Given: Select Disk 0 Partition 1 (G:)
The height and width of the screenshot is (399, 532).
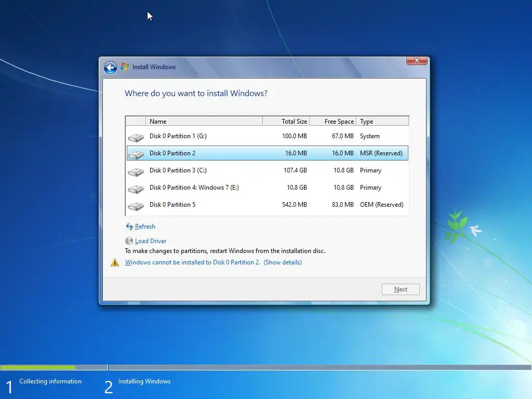Looking at the screenshot, I should (x=268, y=136).
